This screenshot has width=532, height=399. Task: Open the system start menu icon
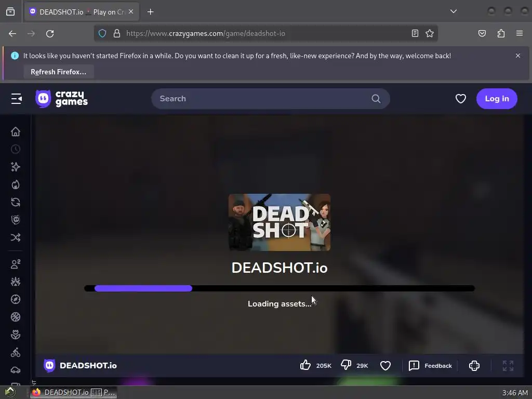(x=9, y=393)
